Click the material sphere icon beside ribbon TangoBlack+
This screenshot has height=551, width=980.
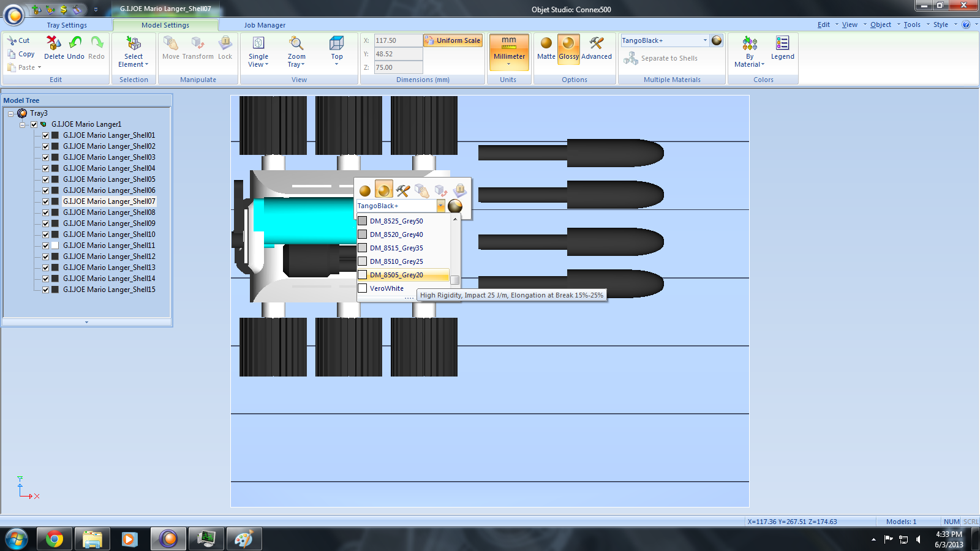[x=717, y=40]
